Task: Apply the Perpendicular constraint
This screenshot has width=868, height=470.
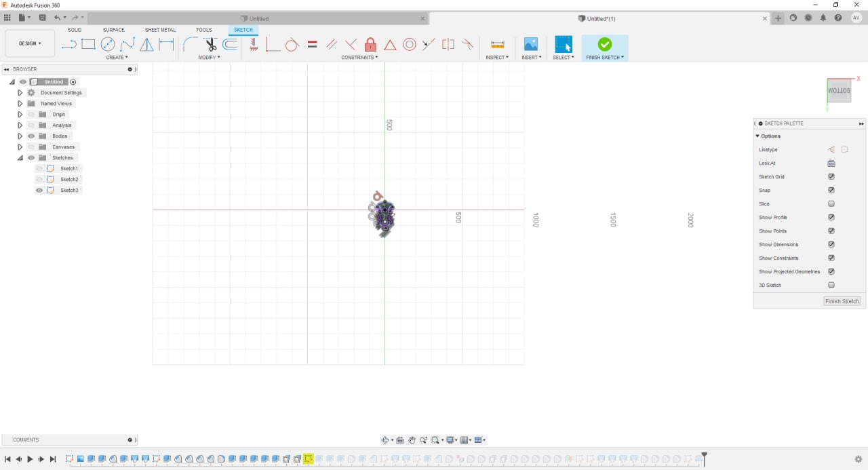Action: pos(351,45)
